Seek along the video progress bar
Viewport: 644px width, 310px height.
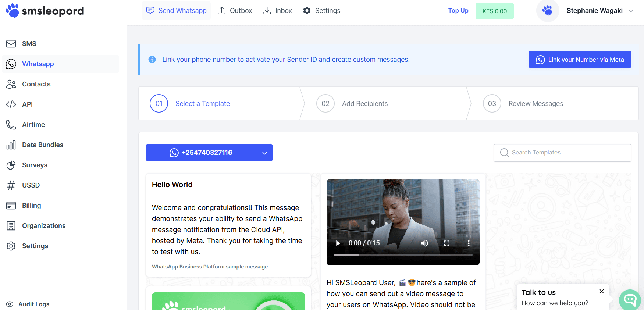click(403, 255)
